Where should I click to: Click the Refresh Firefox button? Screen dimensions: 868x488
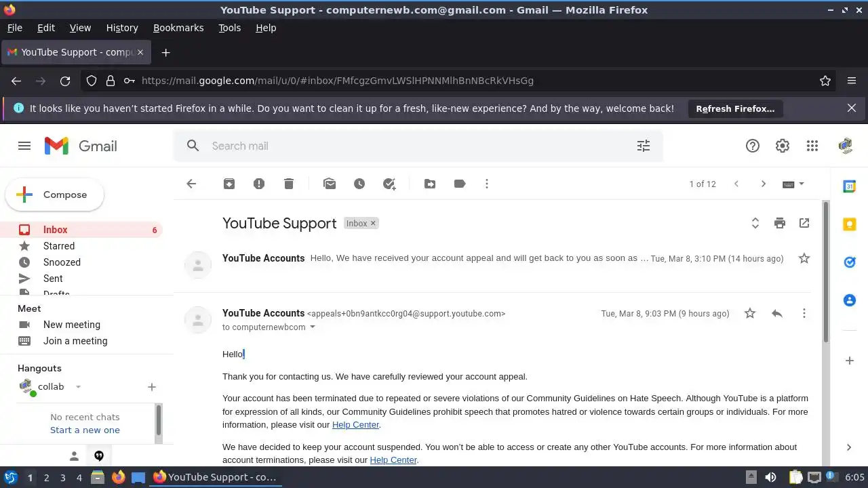coord(735,108)
